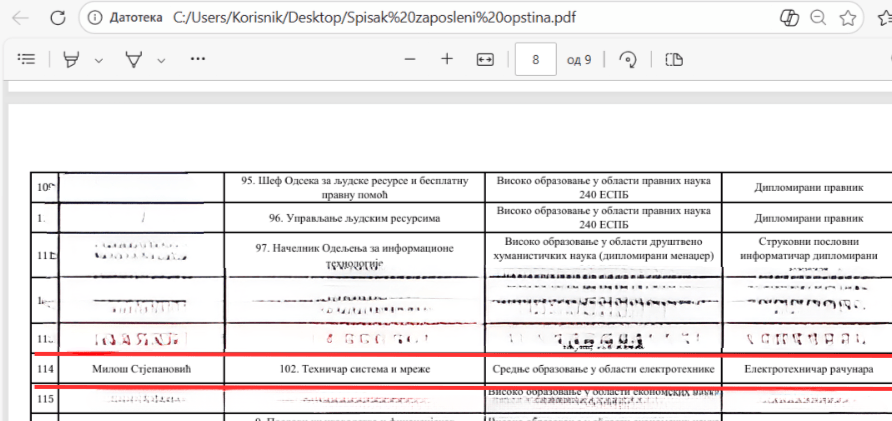Click the page number field showing 8
The height and width of the screenshot is (421, 892).
[x=536, y=60]
